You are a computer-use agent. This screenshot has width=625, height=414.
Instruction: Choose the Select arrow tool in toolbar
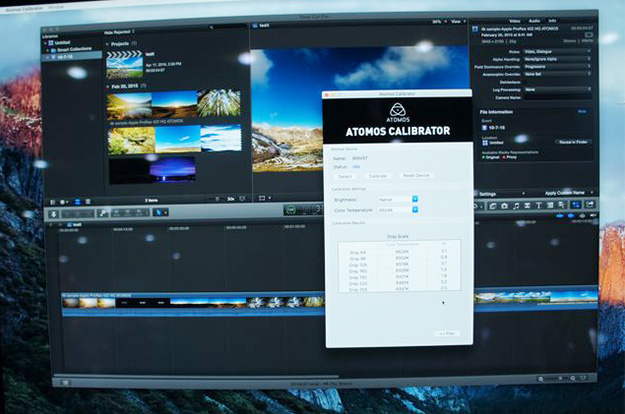[x=159, y=213]
